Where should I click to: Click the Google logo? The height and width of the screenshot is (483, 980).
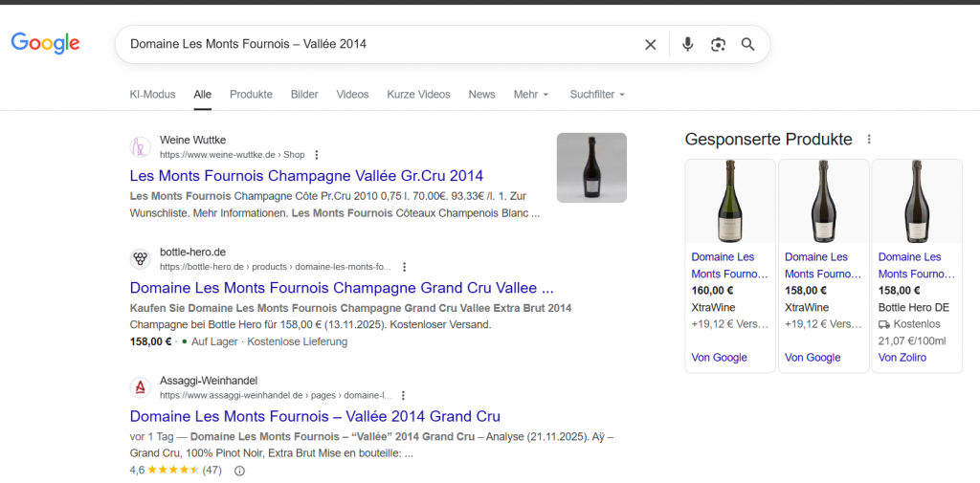tap(45, 43)
